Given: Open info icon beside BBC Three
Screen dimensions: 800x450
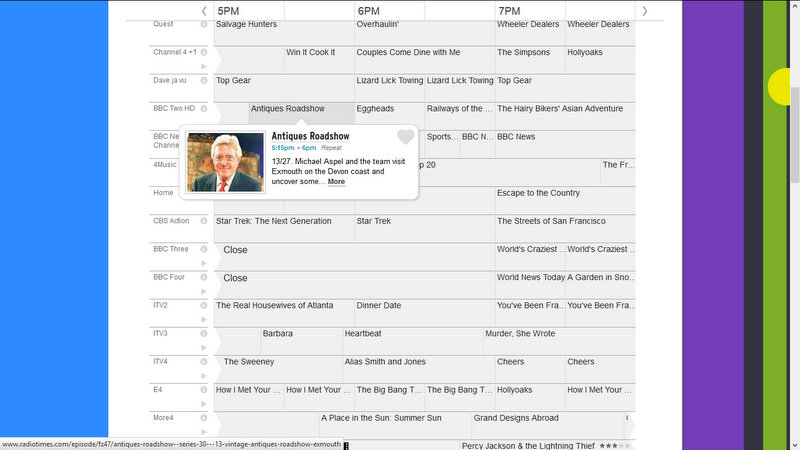Looking at the screenshot, I should tap(204, 249).
